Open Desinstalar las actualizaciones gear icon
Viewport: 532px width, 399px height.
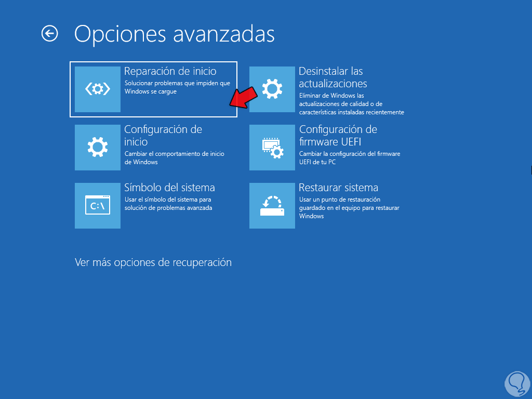tap(272, 89)
